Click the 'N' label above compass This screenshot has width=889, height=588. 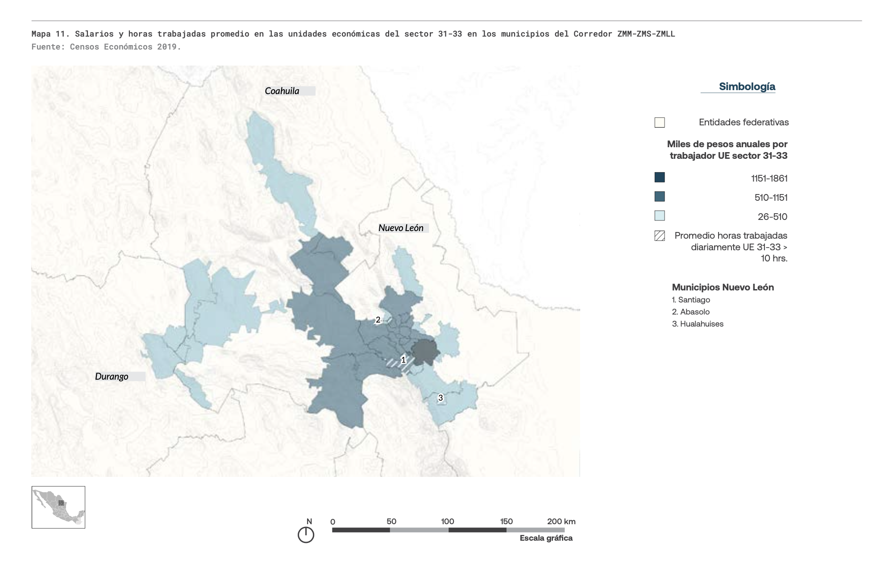tap(309, 521)
